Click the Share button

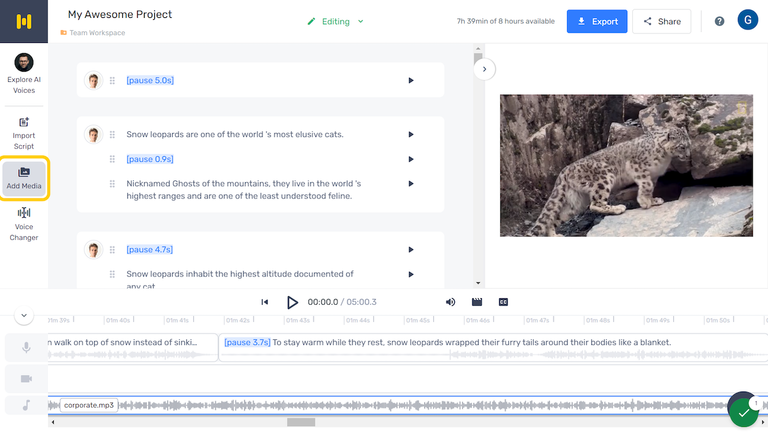pyautogui.click(x=661, y=21)
